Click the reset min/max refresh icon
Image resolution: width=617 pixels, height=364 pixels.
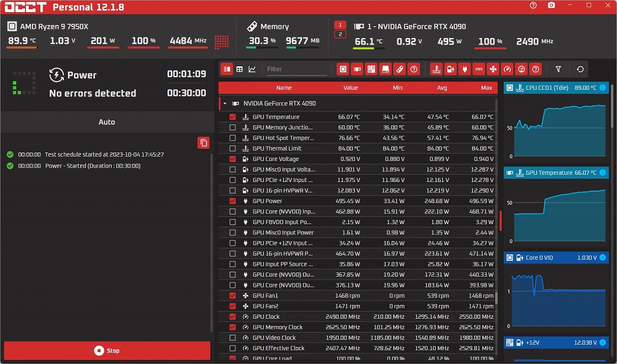pos(580,69)
